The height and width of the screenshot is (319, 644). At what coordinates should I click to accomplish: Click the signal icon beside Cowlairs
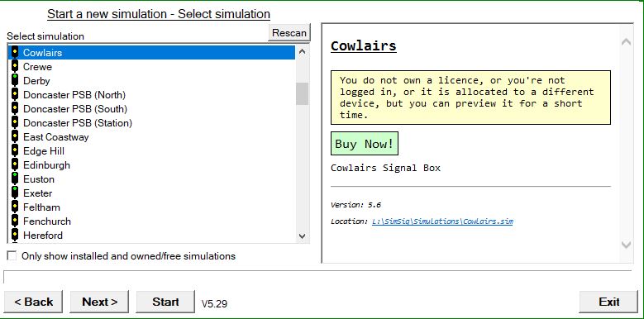[x=15, y=53]
